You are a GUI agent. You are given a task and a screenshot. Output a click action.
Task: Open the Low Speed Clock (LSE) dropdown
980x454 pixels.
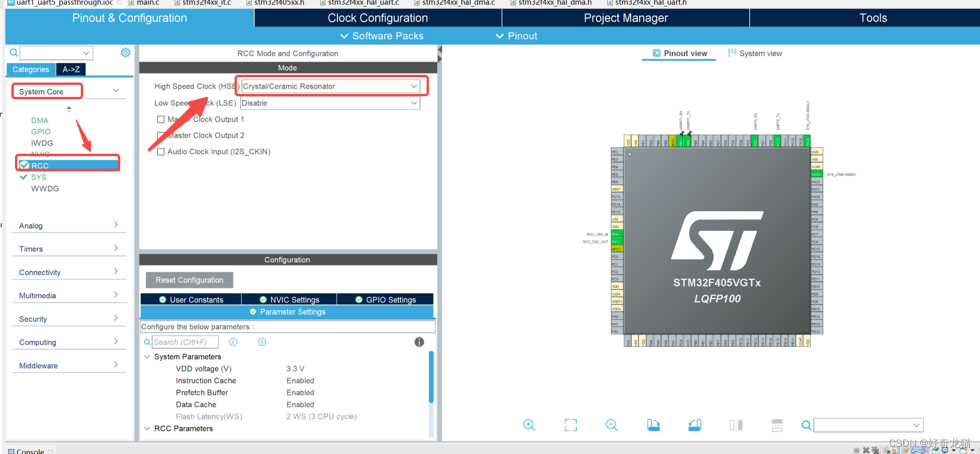pyautogui.click(x=330, y=103)
